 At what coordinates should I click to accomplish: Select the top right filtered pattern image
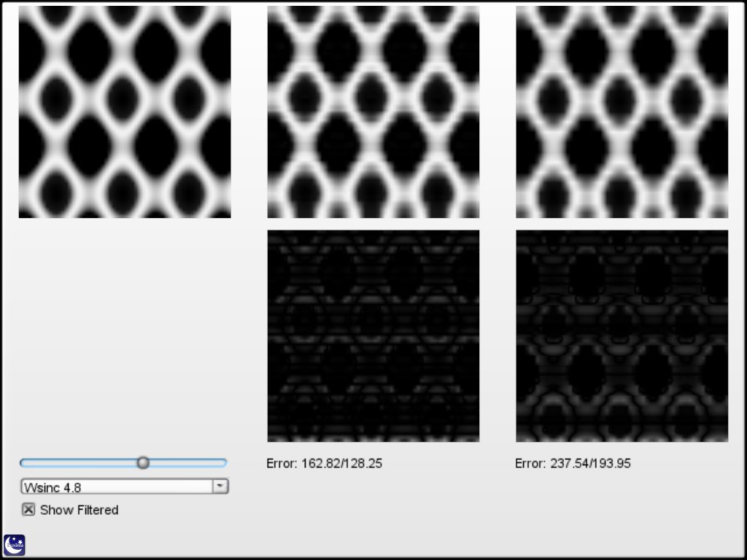click(x=622, y=112)
